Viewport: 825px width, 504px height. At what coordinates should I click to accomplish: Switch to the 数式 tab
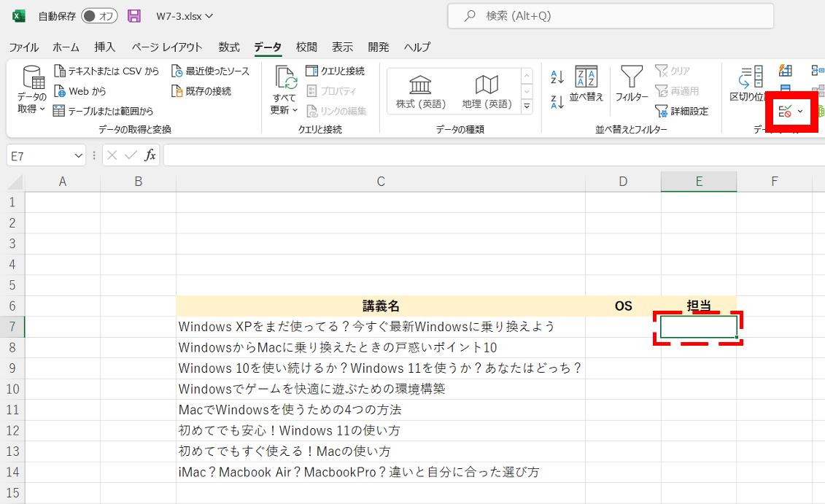click(229, 47)
